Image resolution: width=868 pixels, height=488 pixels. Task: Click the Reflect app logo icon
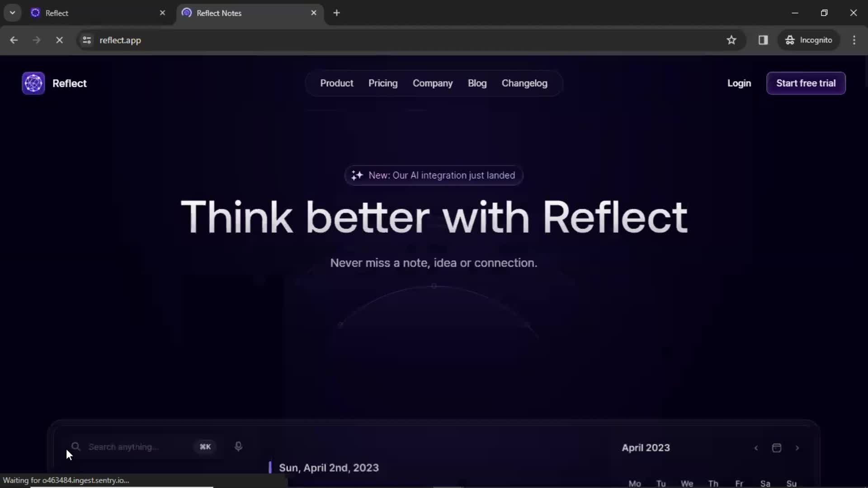tap(33, 83)
